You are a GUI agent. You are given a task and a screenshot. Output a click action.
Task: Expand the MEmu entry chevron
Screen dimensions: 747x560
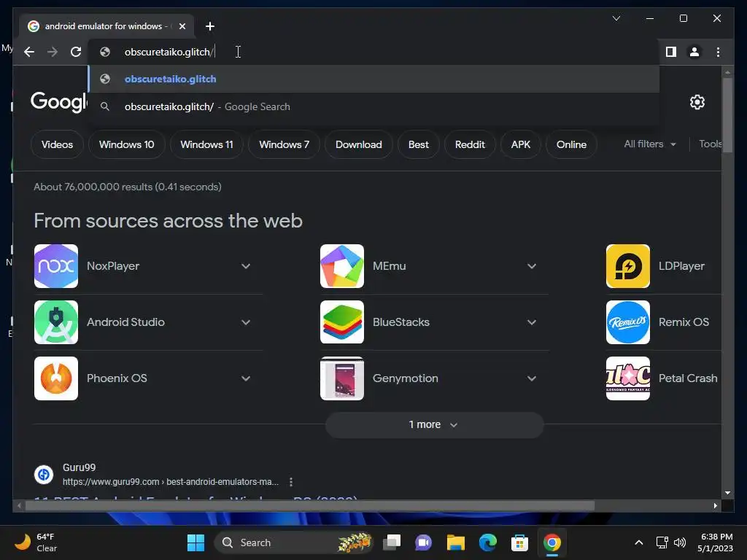pos(532,266)
